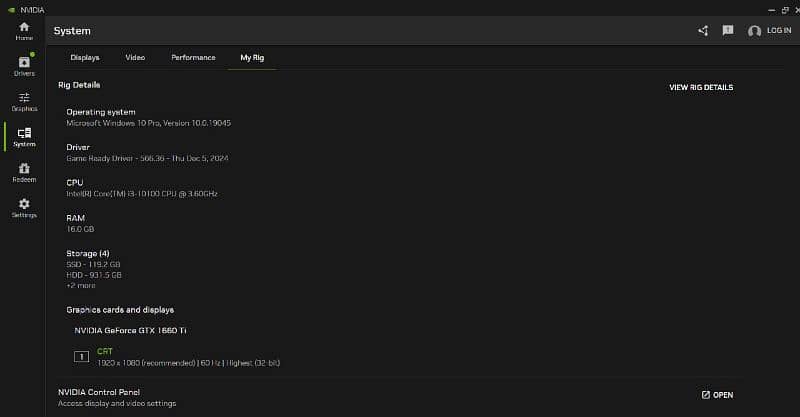Click Access display and video settings text

point(117,403)
